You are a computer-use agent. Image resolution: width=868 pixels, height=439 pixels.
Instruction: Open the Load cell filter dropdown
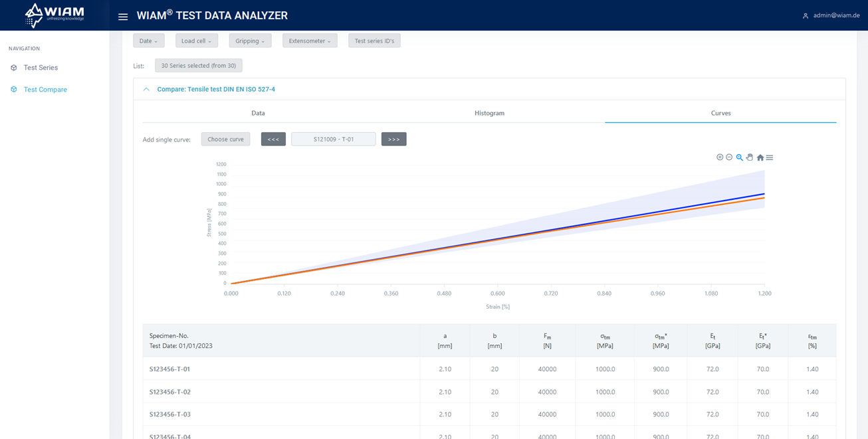(x=196, y=41)
